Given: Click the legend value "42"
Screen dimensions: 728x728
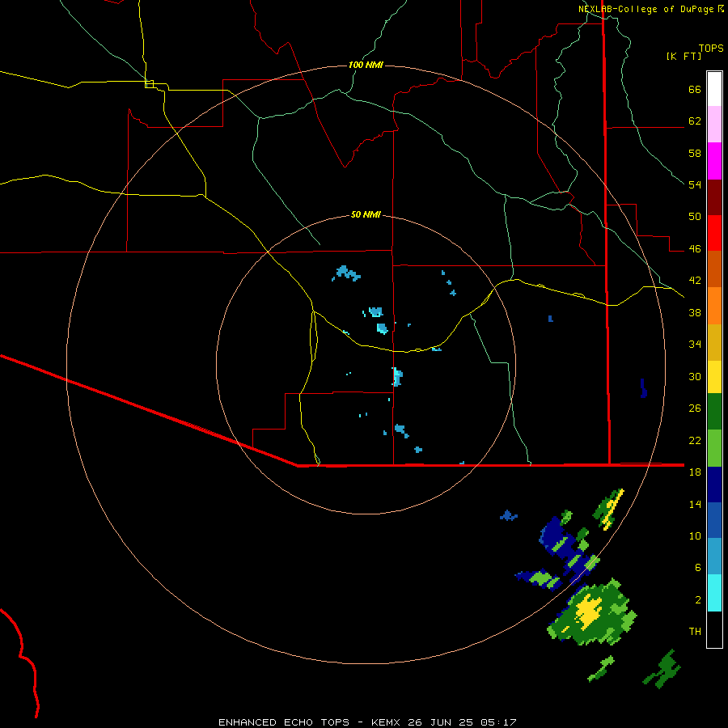Looking at the screenshot, I should (x=695, y=281).
